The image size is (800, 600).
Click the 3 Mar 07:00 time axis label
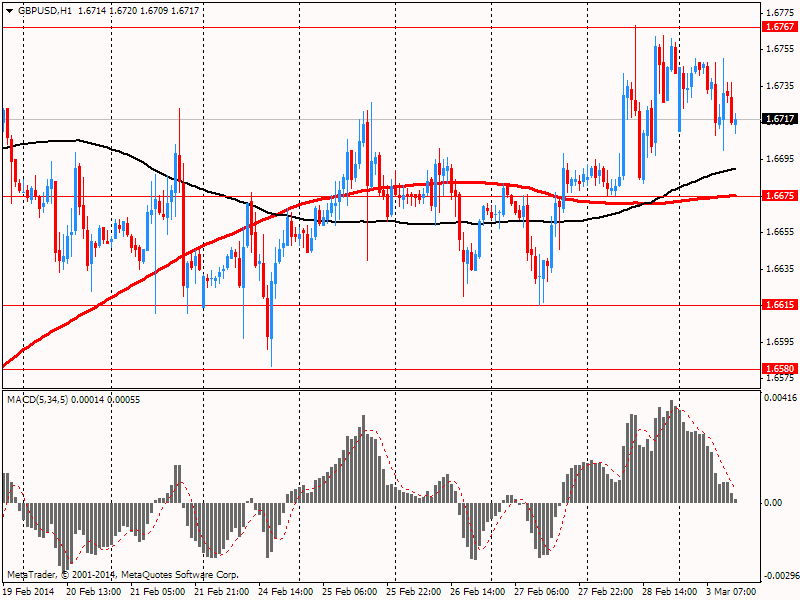tap(731, 591)
